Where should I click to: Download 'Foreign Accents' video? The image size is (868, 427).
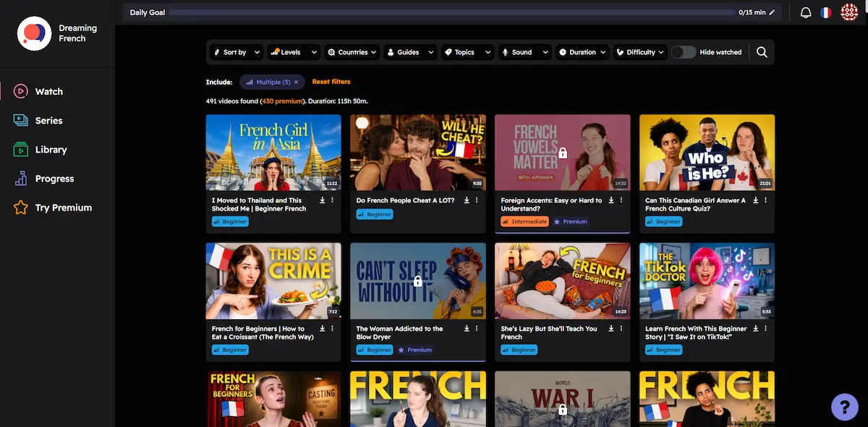tap(611, 200)
